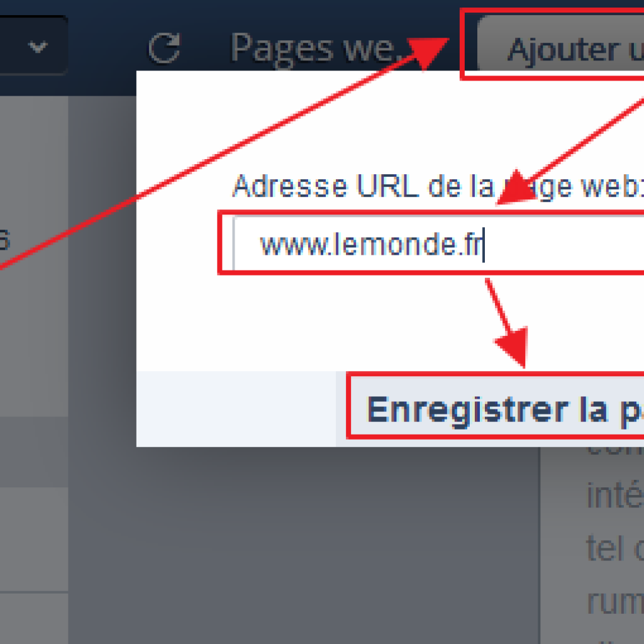Click the dimmed 'rum' text line in background

pos(615,602)
